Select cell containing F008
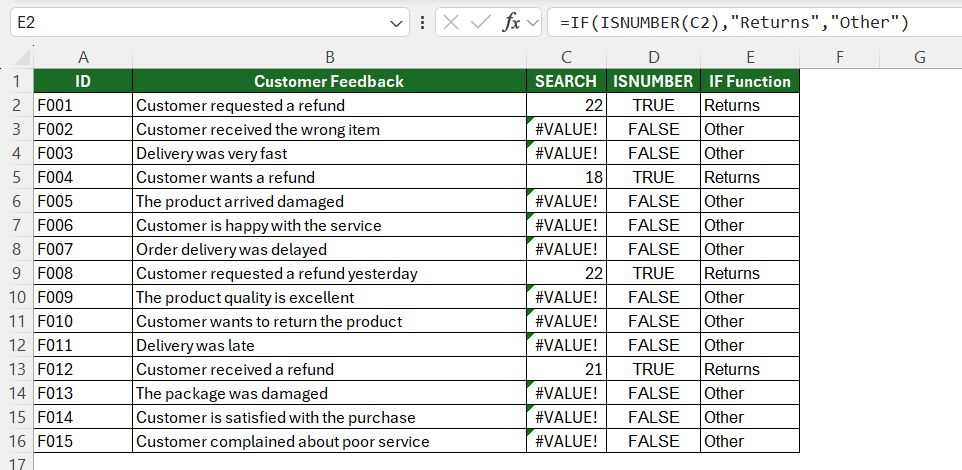The width and height of the screenshot is (962, 470). click(x=83, y=273)
